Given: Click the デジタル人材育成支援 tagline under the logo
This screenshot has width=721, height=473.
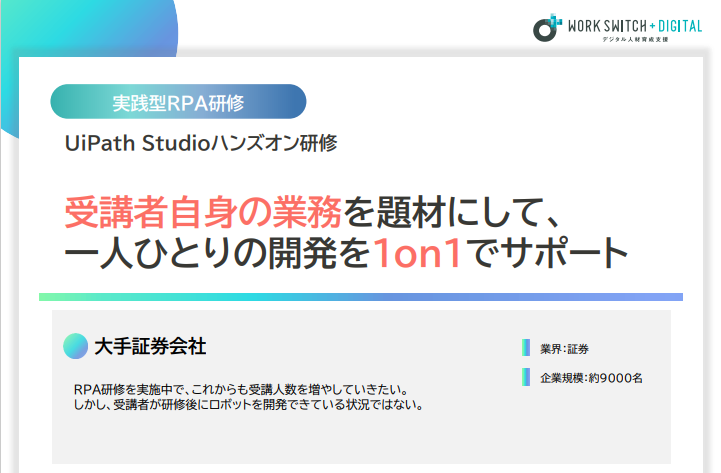Looking at the screenshot, I should (635, 40).
